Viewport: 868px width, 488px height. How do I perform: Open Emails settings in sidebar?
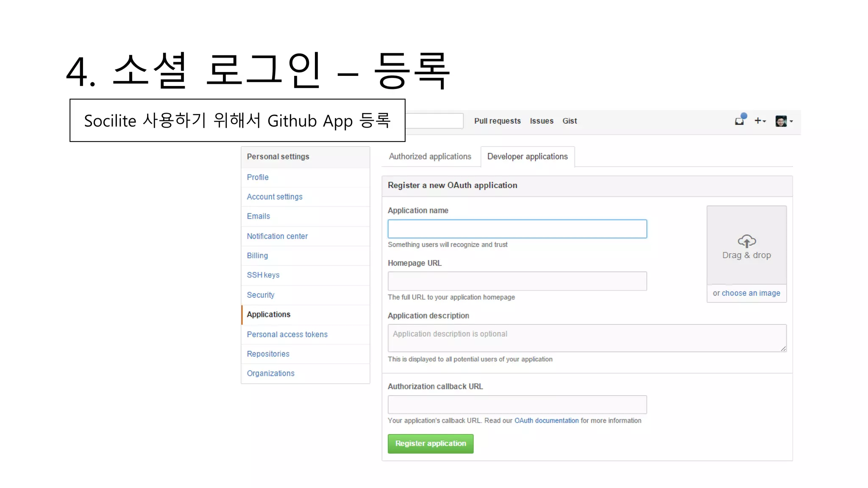(305, 216)
